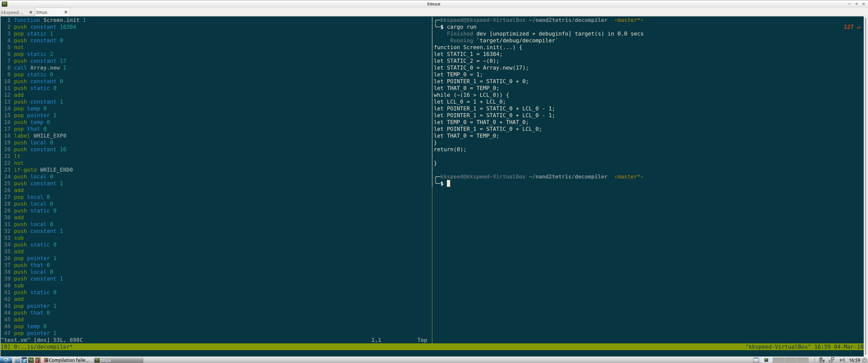Switch to the second workspace in pager

click(778, 360)
